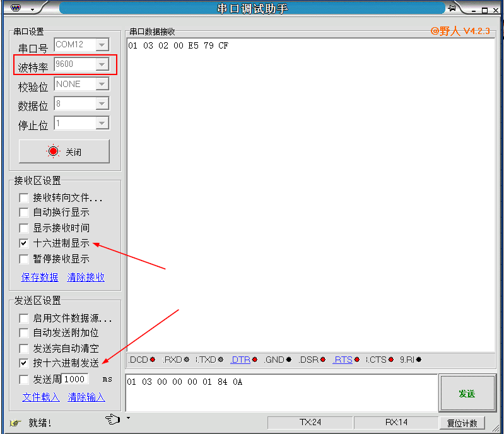Click the send data input box

281,392
